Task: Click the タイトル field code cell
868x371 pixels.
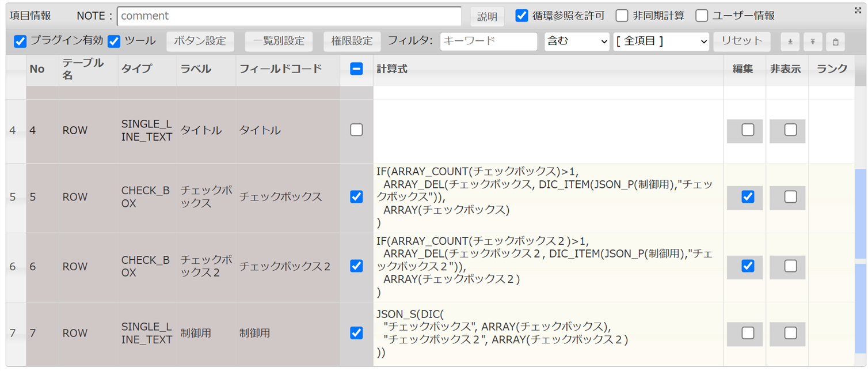Action: point(288,131)
